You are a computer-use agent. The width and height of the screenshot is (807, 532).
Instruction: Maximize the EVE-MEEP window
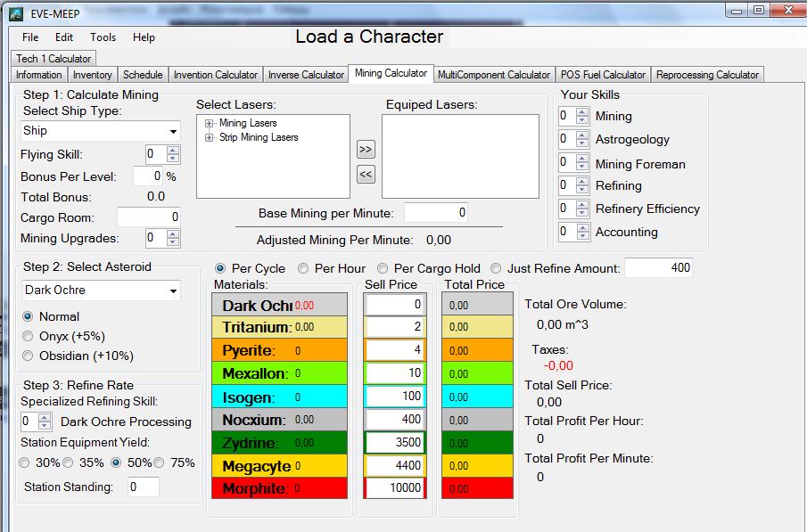[x=759, y=10]
